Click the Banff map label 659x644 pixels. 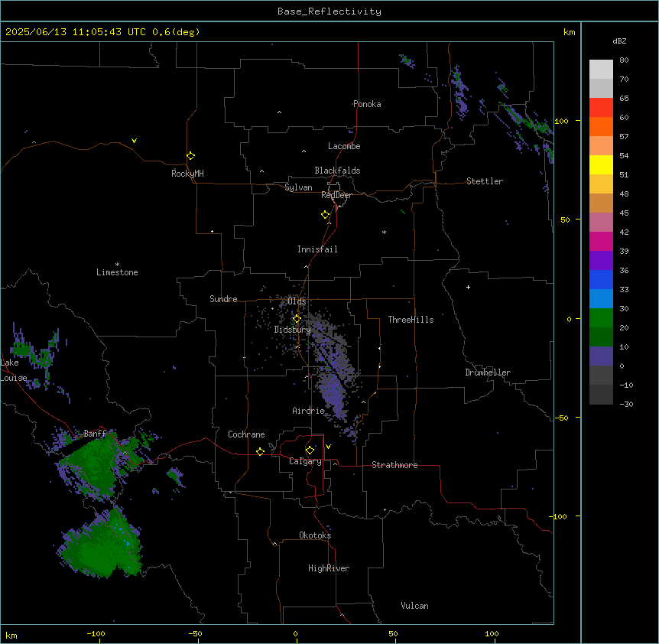point(95,434)
